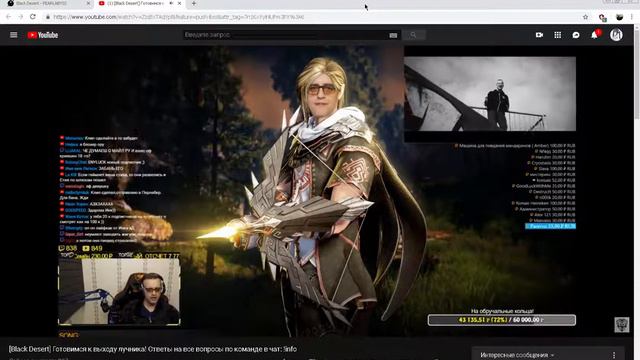Viewport: 640px width, 360px height.
Task: Open the notifications bell
Action: [x=595, y=35]
